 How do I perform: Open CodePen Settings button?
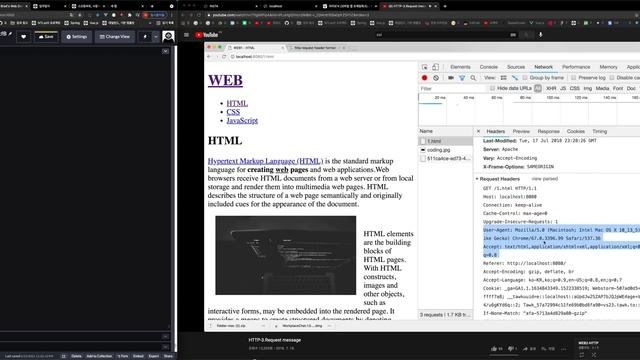77,37
